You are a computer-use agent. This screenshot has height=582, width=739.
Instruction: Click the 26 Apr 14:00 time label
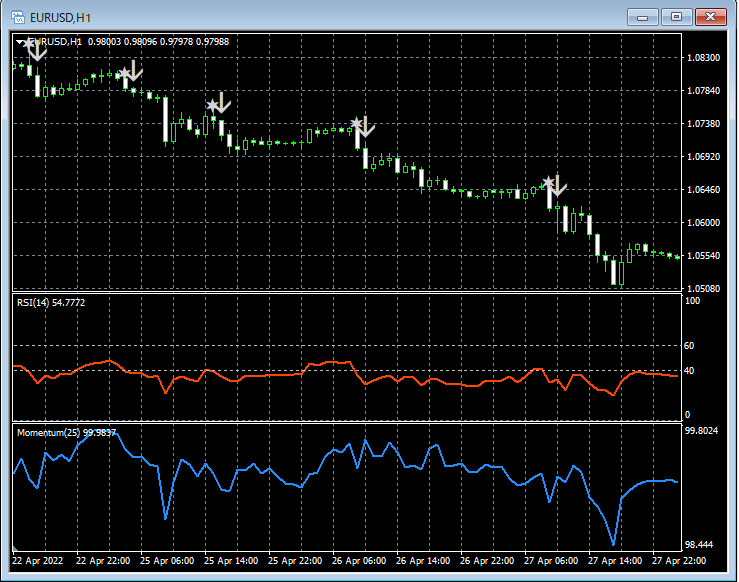pyautogui.click(x=423, y=561)
